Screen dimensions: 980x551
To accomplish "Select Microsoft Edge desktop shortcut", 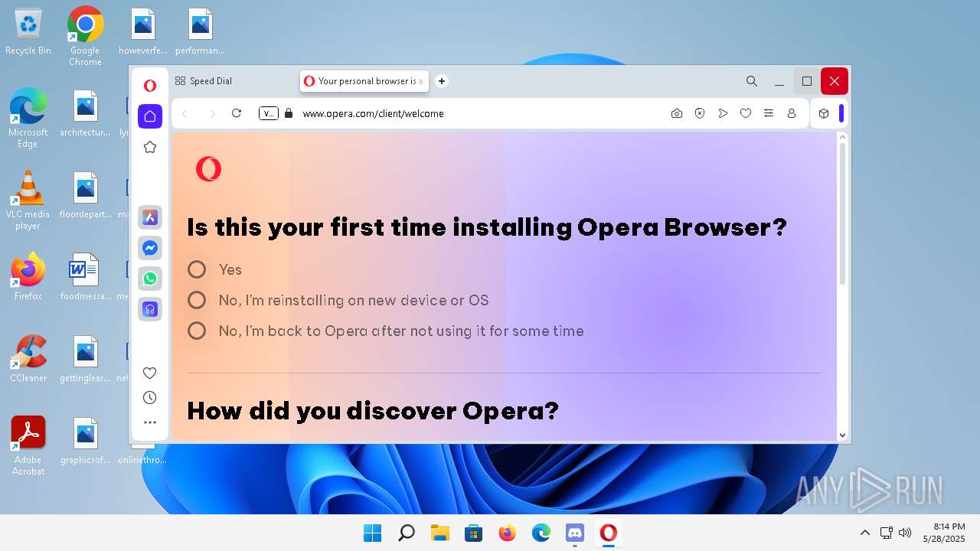I will coord(28,117).
